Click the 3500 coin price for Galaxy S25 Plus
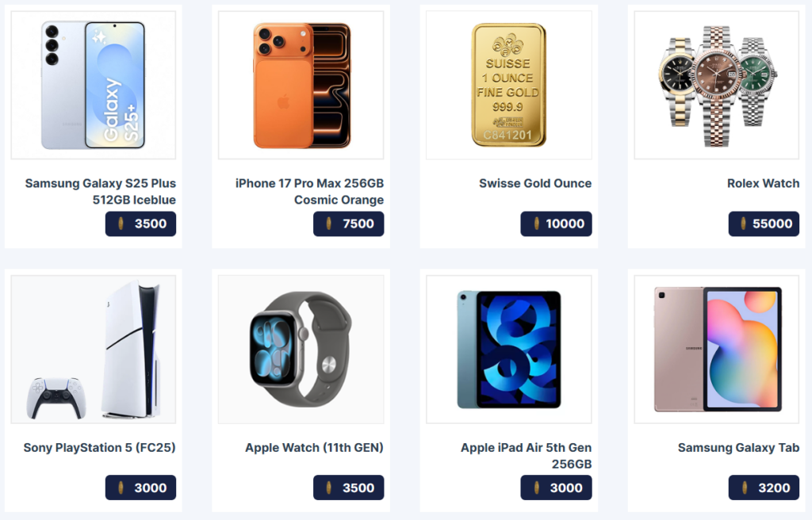 tap(141, 224)
